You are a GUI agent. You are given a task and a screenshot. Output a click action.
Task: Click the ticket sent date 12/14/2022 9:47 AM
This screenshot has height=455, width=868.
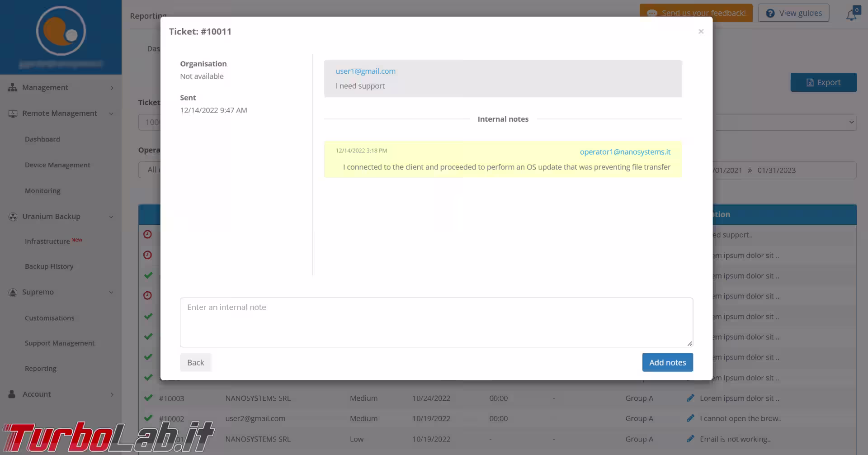(x=213, y=110)
